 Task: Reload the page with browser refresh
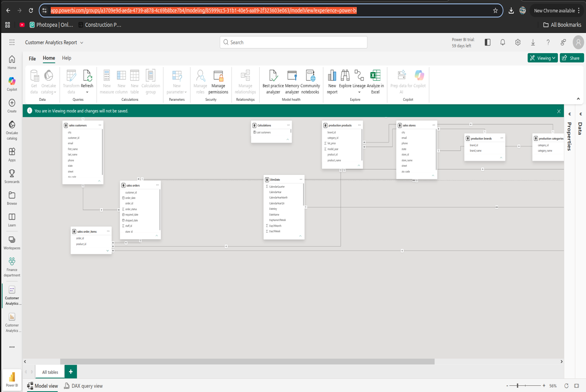coord(31,10)
